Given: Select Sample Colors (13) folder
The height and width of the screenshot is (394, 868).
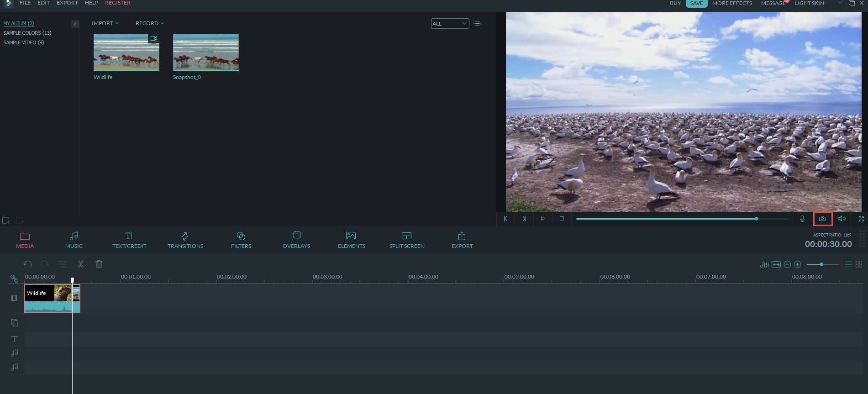Looking at the screenshot, I should click(x=27, y=33).
